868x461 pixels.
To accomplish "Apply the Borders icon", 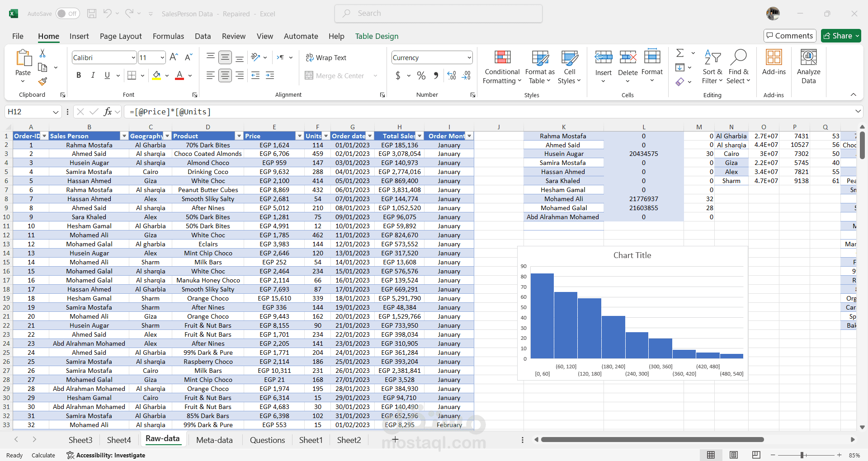I will (x=132, y=75).
